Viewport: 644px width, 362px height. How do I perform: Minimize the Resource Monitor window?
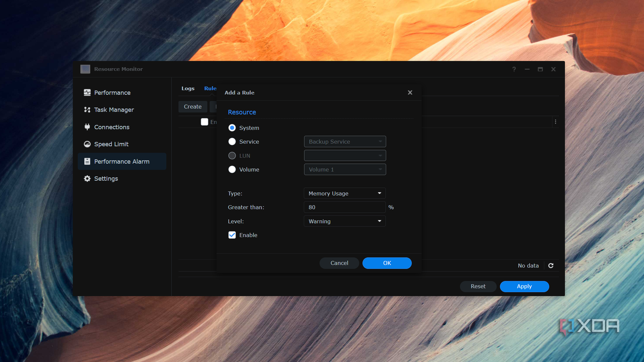coord(527,69)
